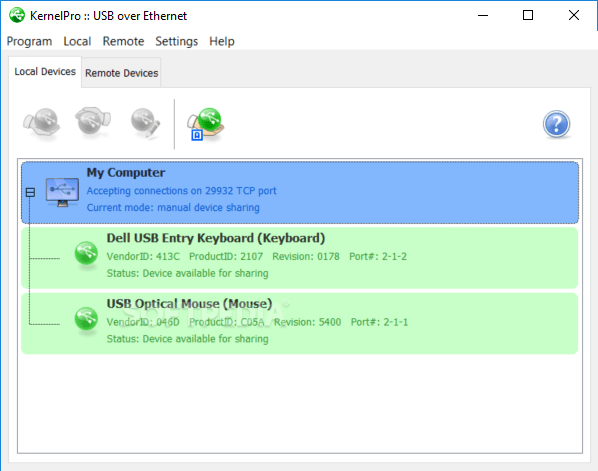
Task: Click 'Revision: 0178' text
Action: (x=306, y=256)
